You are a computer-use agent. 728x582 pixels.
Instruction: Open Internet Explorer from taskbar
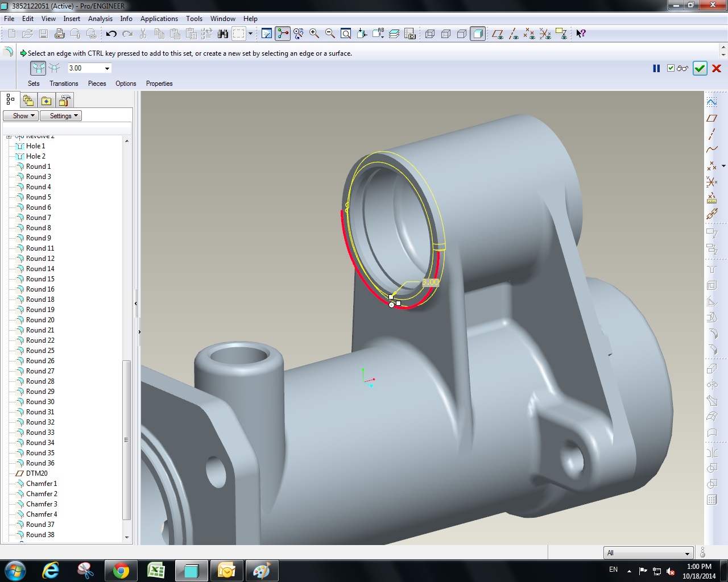point(51,570)
